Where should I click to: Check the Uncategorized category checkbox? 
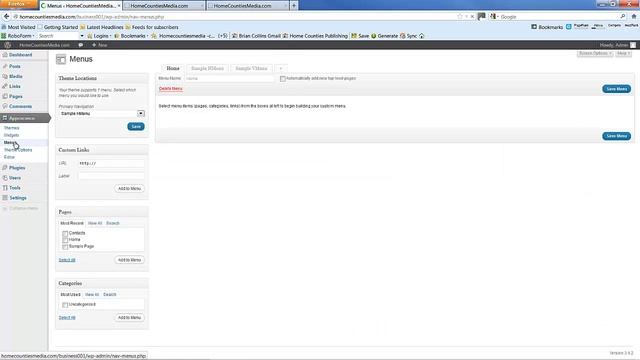tap(65, 305)
